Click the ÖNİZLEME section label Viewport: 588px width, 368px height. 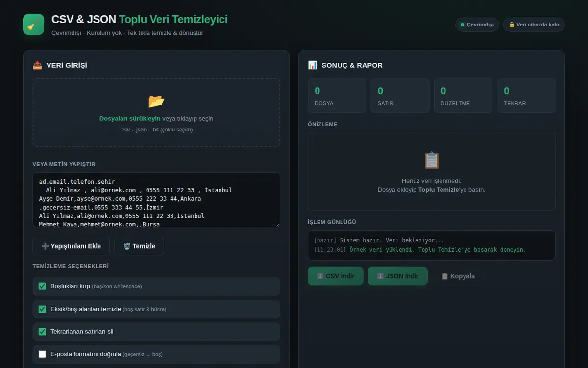(x=322, y=124)
